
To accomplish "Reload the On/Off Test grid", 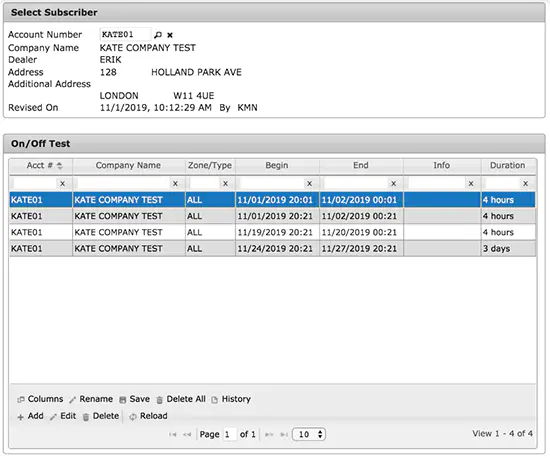I will click(148, 416).
